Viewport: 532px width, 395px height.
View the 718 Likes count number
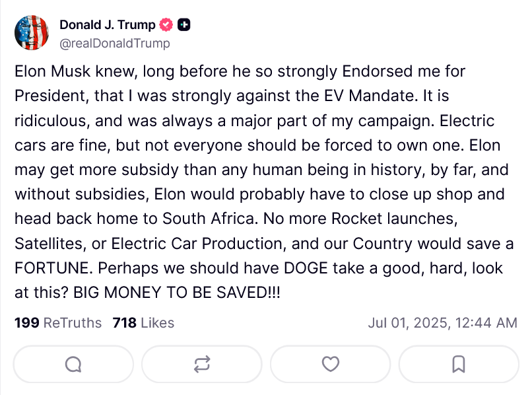coord(125,322)
